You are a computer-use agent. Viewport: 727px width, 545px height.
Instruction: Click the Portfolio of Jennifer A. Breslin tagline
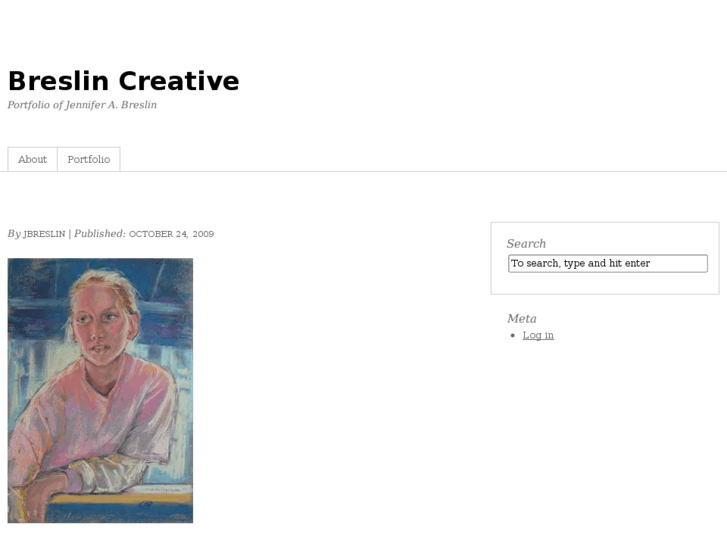82,105
